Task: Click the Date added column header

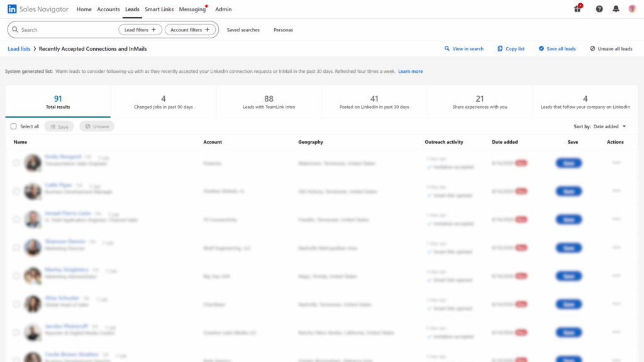Action: click(x=505, y=142)
